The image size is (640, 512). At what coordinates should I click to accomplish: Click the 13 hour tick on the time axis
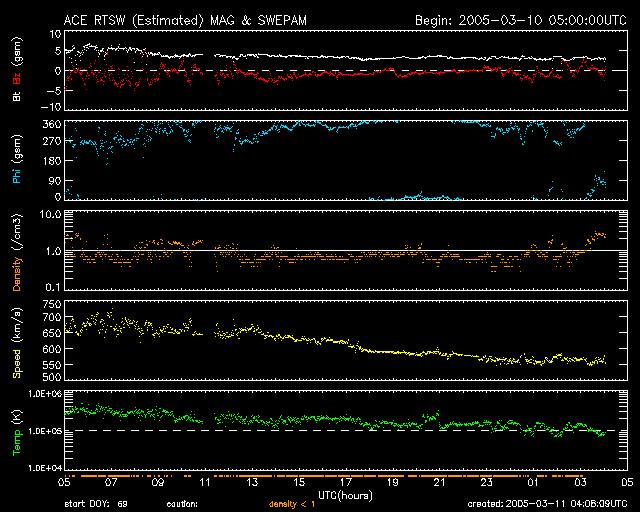[x=254, y=482]
